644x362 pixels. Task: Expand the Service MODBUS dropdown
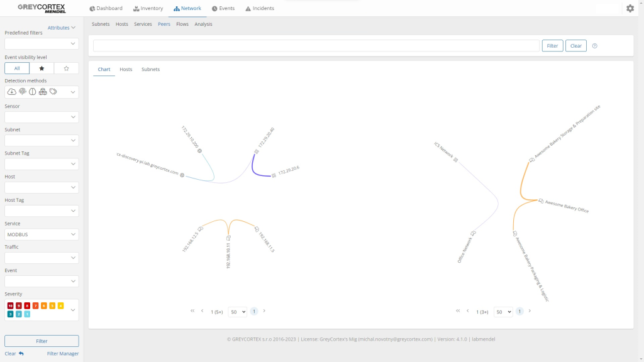tap(42, 234)
